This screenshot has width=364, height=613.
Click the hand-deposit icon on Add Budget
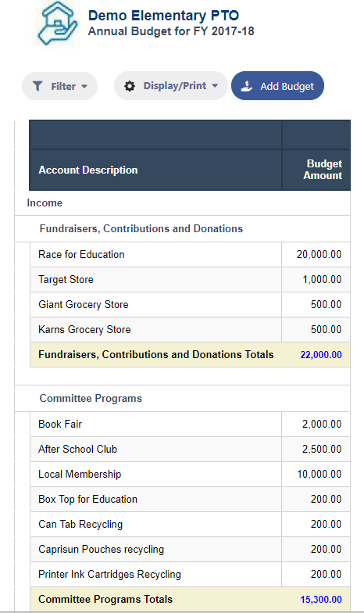(x=247, y=86)
